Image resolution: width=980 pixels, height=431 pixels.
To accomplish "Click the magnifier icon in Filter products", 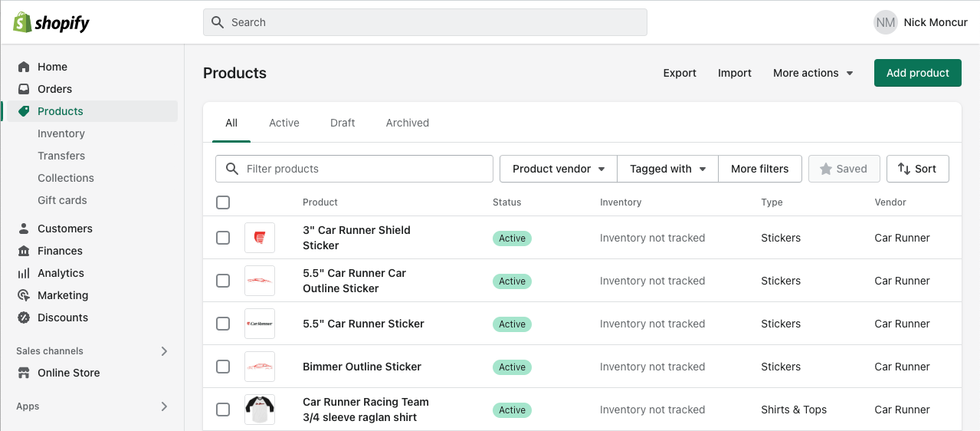I will [x=231, y=169].
